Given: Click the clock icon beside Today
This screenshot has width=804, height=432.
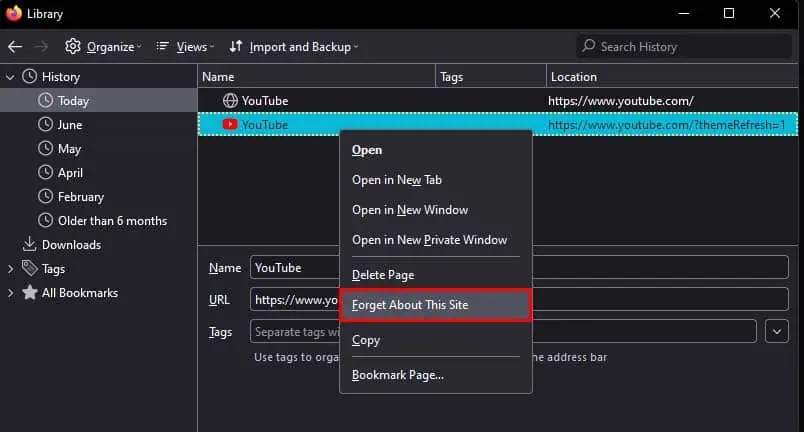Looking at the screenshot, I should (46, 100).
